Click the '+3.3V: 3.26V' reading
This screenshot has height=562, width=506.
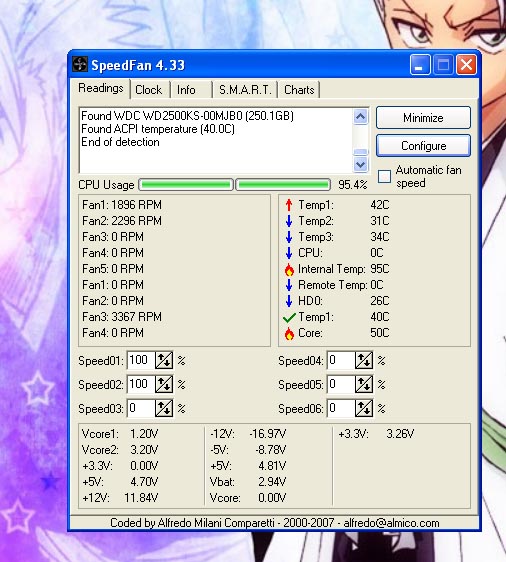(376, 434)
